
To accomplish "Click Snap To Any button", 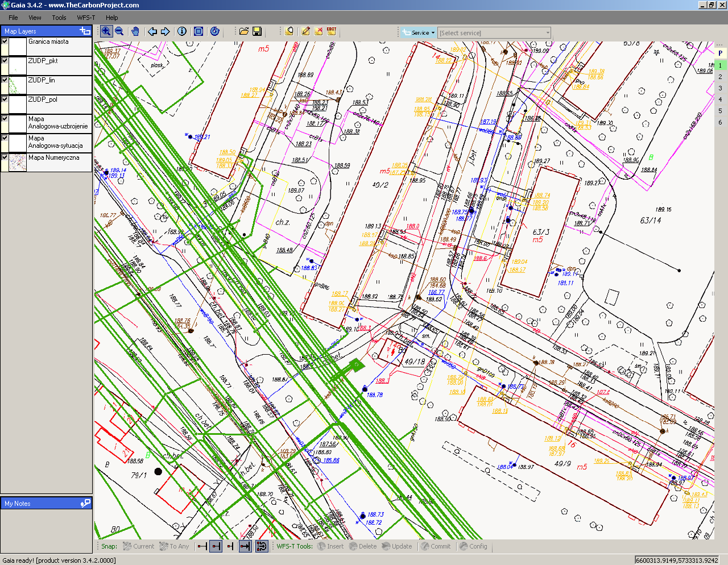I will [x=174, y=546].
